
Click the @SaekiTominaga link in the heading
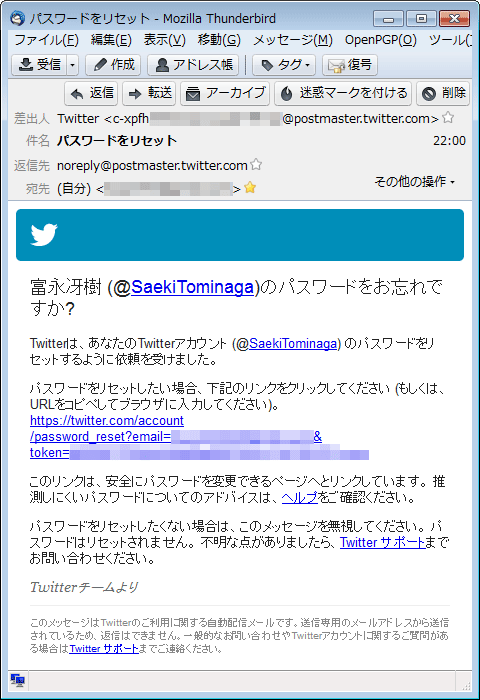(192, 287)
